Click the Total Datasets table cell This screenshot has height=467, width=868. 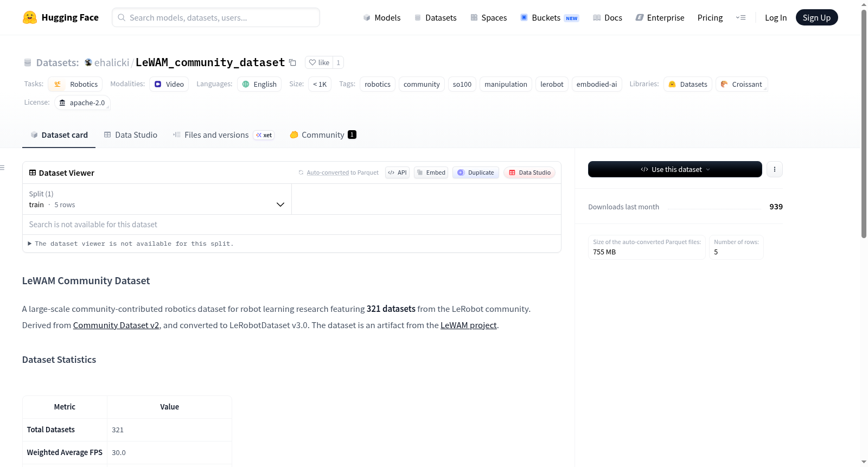click(65, 430)
